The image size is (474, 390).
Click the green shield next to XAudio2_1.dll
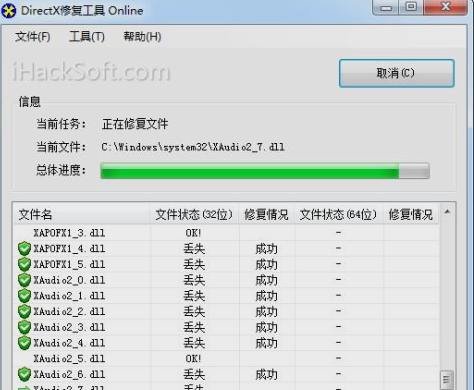click(x=24, y=296)
